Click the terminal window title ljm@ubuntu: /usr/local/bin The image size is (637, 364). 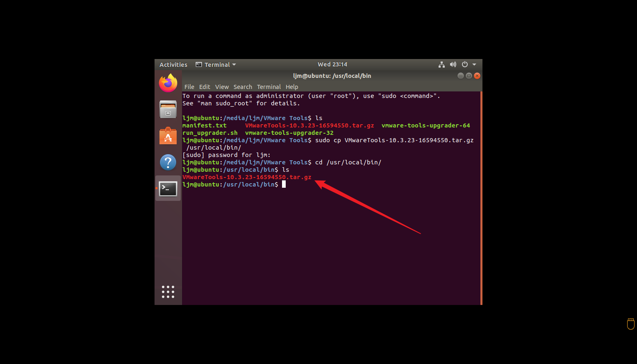(x=332, y=76)
